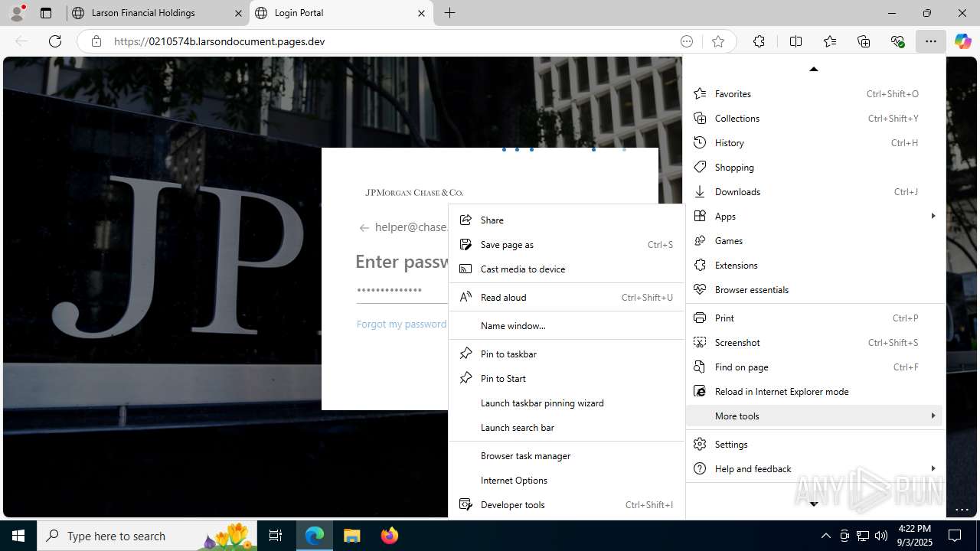Open Favorites from the Edge menu
This screenshot has height=551, width=980.
coord(815,93)
